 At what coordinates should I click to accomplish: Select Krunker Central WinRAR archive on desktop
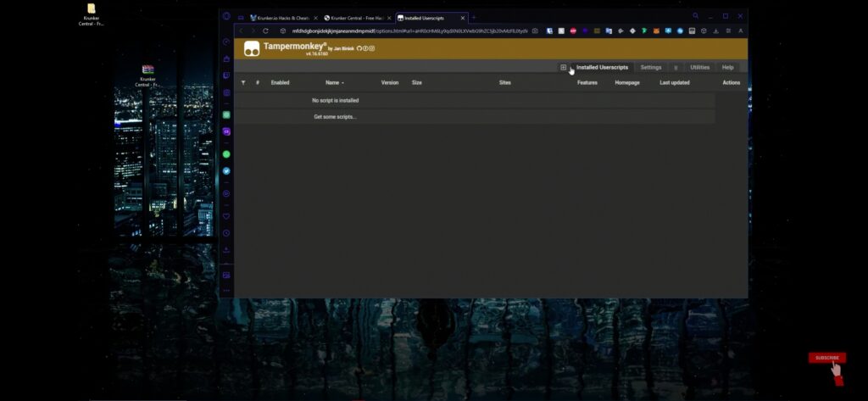click(147, 76)
